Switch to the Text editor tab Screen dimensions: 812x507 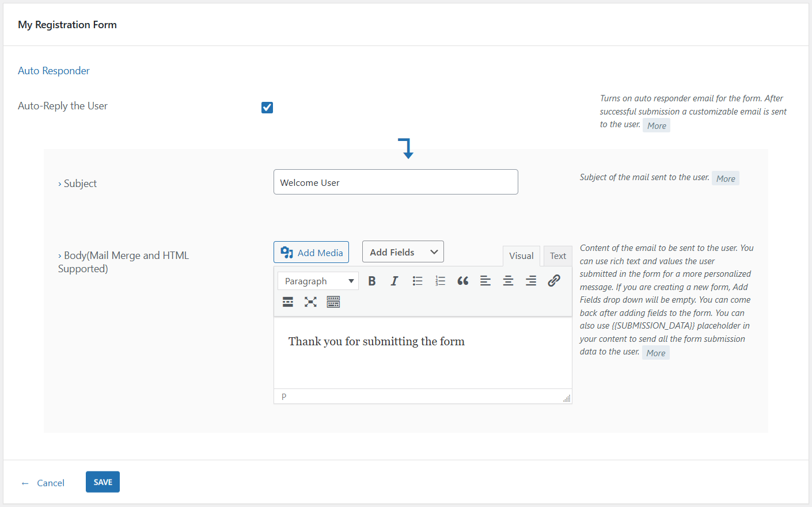[x=557, y=256]
